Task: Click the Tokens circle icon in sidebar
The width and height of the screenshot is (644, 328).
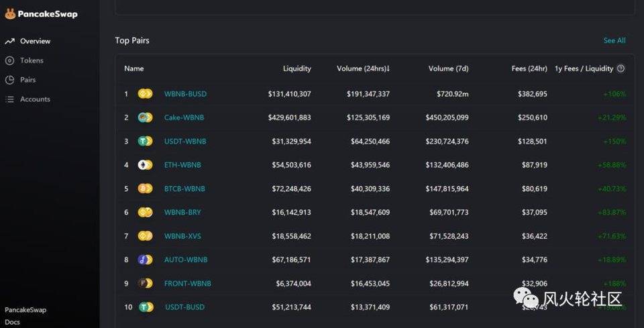Action: tap(9, 61)
